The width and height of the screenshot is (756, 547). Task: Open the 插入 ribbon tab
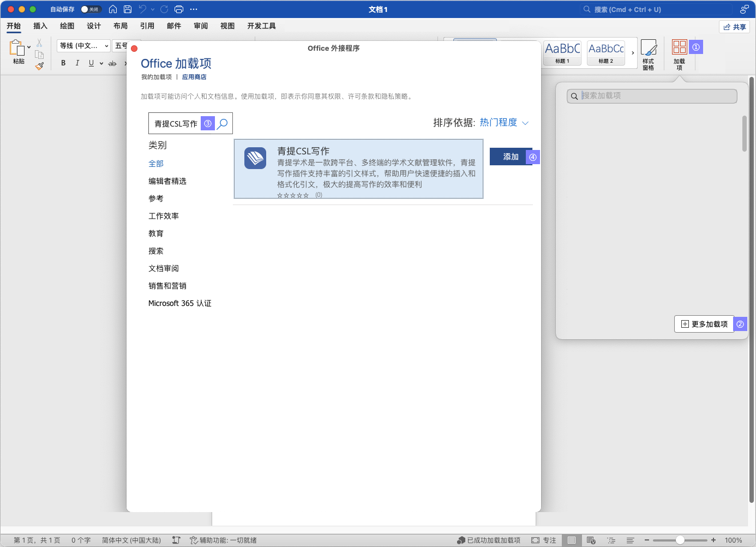point(40,26)
